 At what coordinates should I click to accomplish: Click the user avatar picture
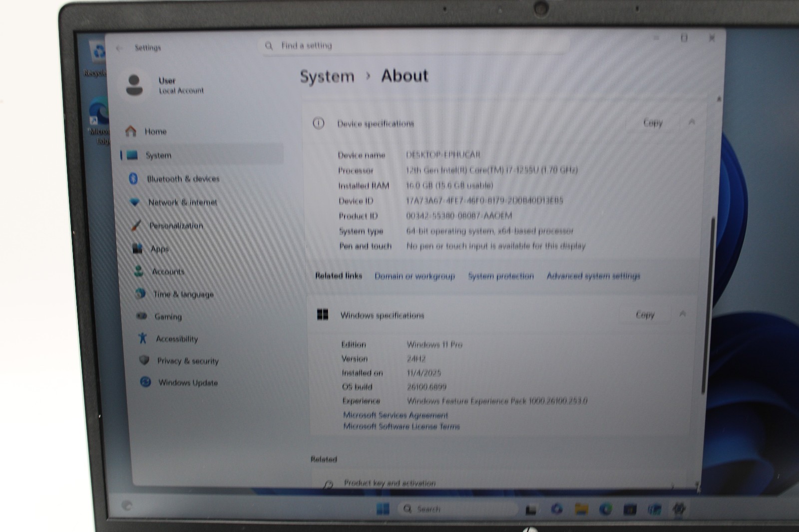pos(134,85)
